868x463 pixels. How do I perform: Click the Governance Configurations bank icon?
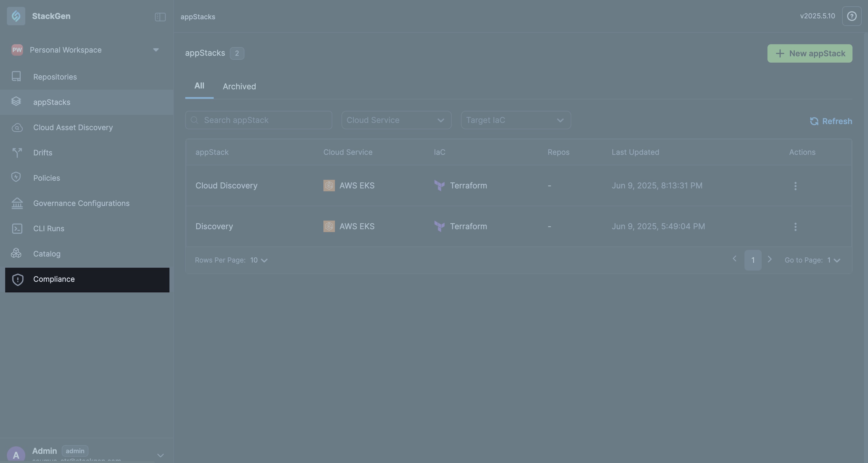click(17, 203)
